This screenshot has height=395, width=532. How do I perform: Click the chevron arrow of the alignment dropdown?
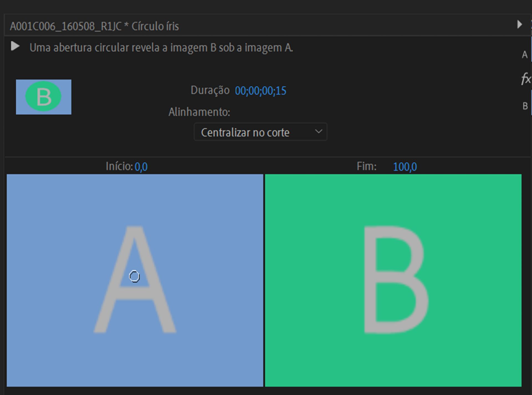[x=319, y=132]
